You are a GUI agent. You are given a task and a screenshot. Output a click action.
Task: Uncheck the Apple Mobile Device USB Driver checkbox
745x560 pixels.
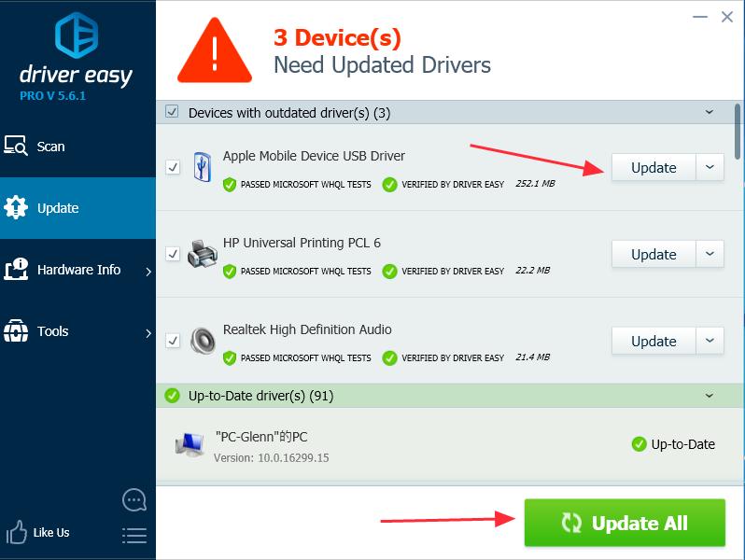(173, 167)
